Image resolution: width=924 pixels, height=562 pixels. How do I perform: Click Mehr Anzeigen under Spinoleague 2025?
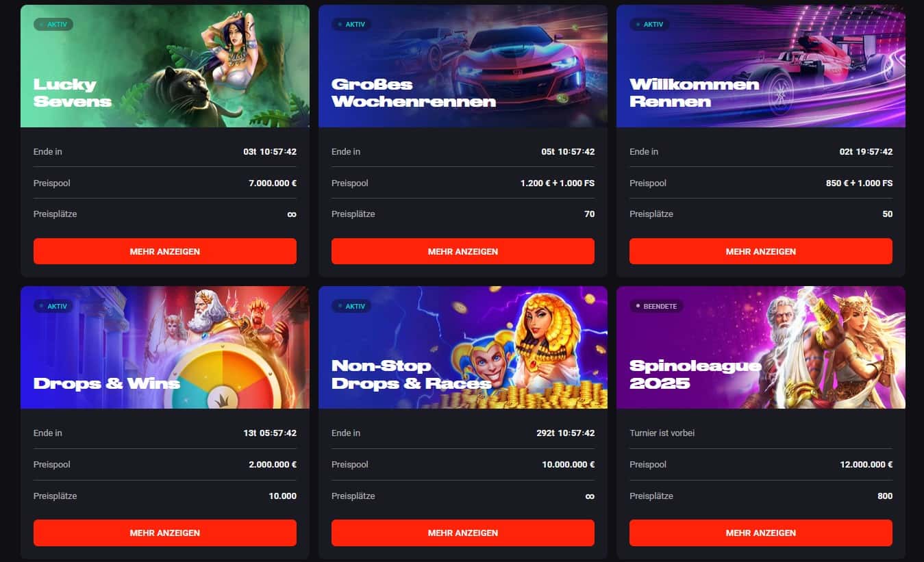pyautogui.click(x=761, y=533)
